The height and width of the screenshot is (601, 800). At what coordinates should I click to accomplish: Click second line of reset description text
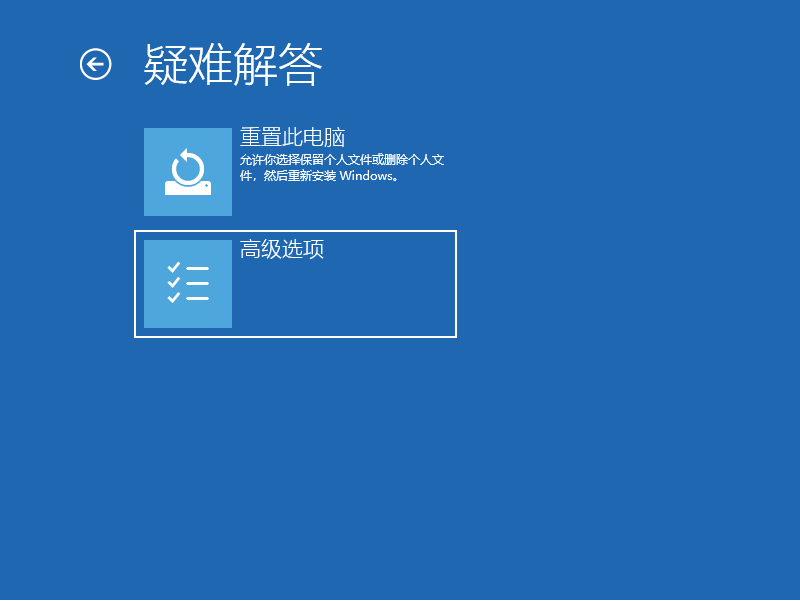coord(320,176)
